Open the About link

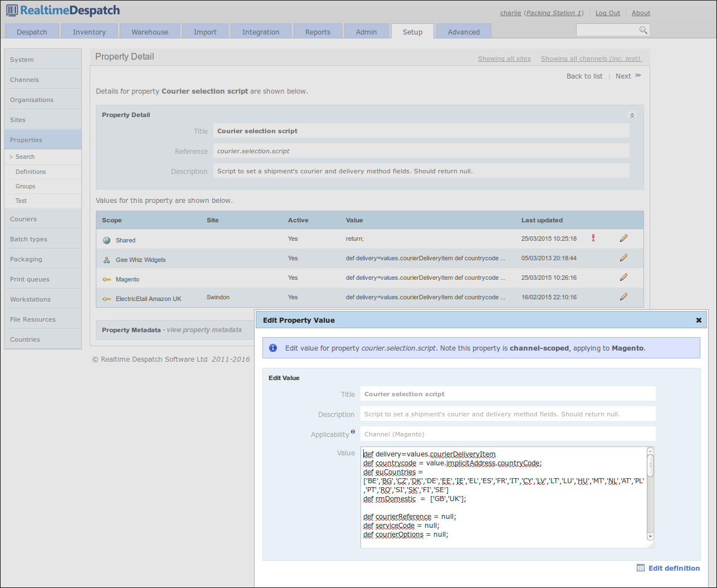coord(641,13)
